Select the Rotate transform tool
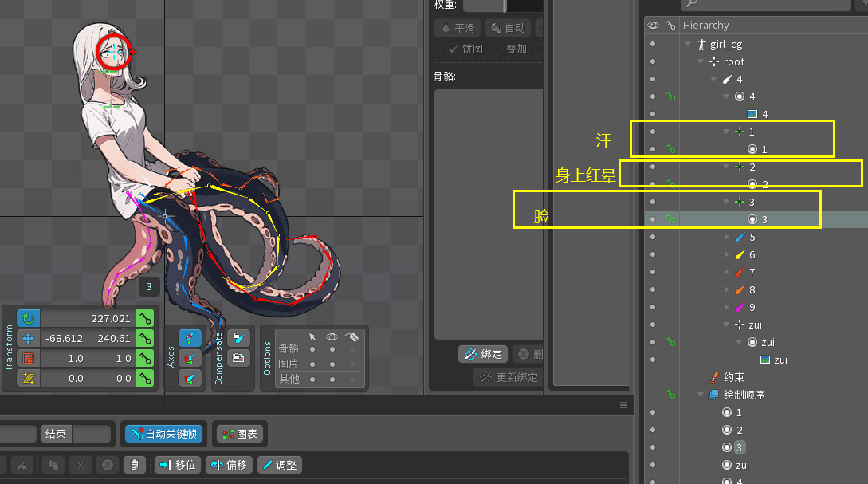The width and height of the screenshot is (868, 484). tap(29, 319)
